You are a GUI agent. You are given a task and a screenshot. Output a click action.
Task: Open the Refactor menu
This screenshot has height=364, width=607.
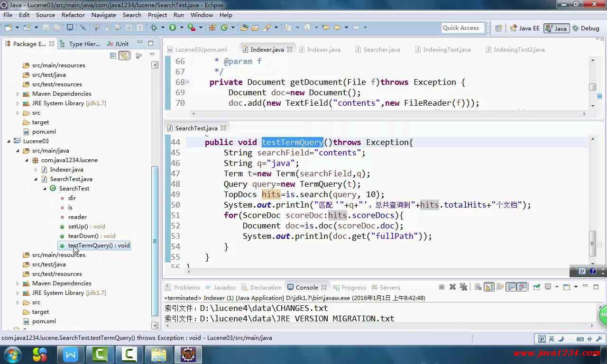coord(73,15)
